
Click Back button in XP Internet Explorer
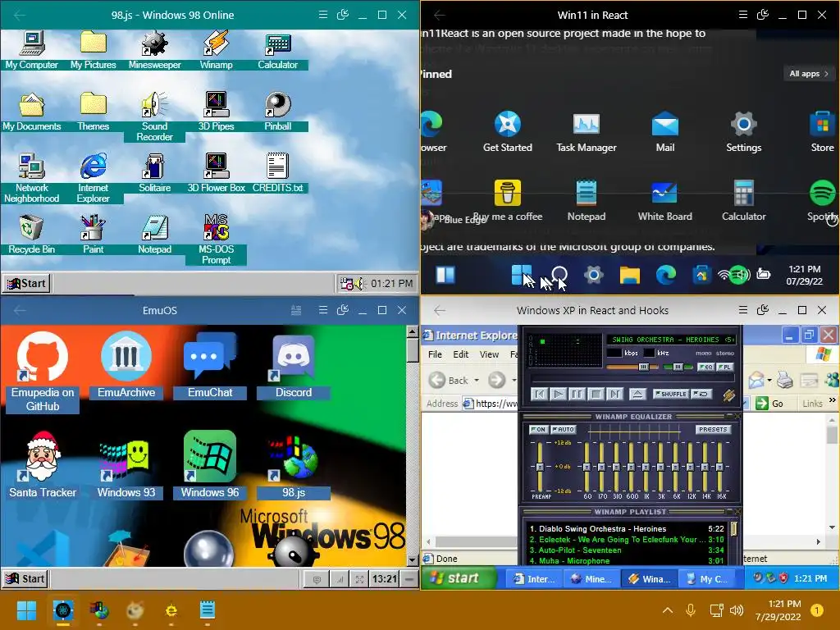tap(449, 381)
